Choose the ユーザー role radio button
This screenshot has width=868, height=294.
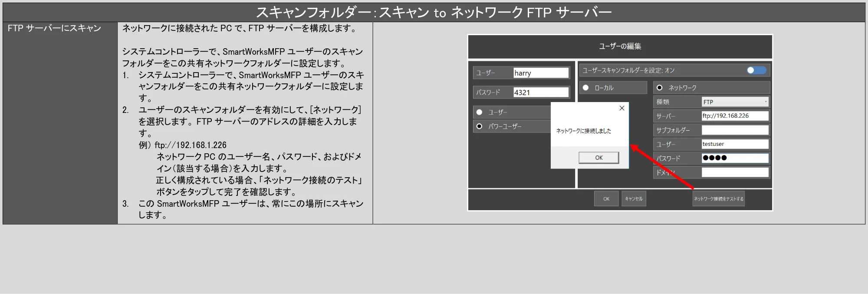(x=479, y=112)
